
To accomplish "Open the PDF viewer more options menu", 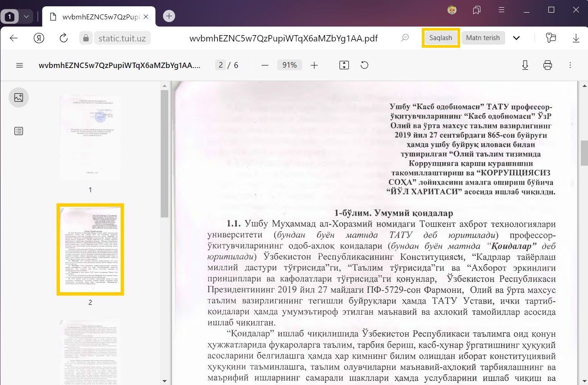I will coord(570,65).
